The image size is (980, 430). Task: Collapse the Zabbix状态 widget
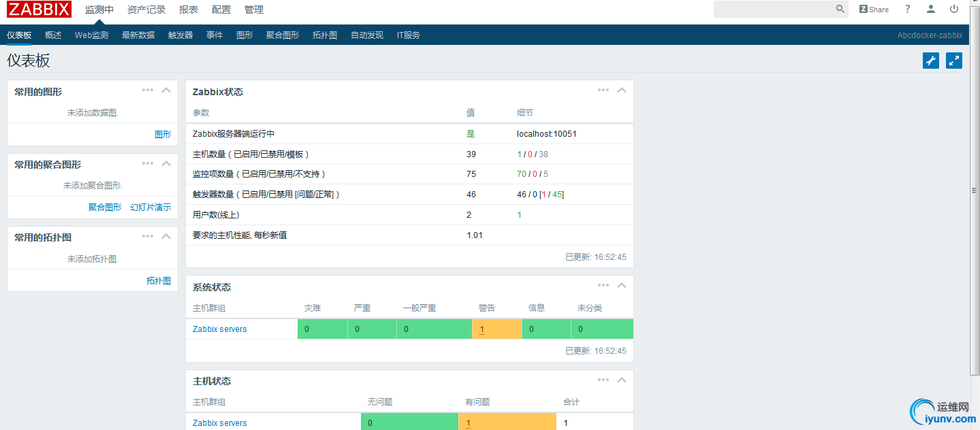click(x=622, y=90)
